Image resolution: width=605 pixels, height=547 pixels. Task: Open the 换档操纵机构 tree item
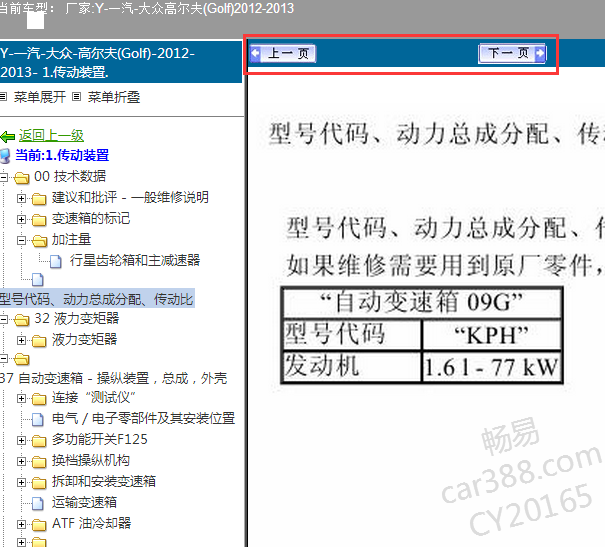coord(91,460)
